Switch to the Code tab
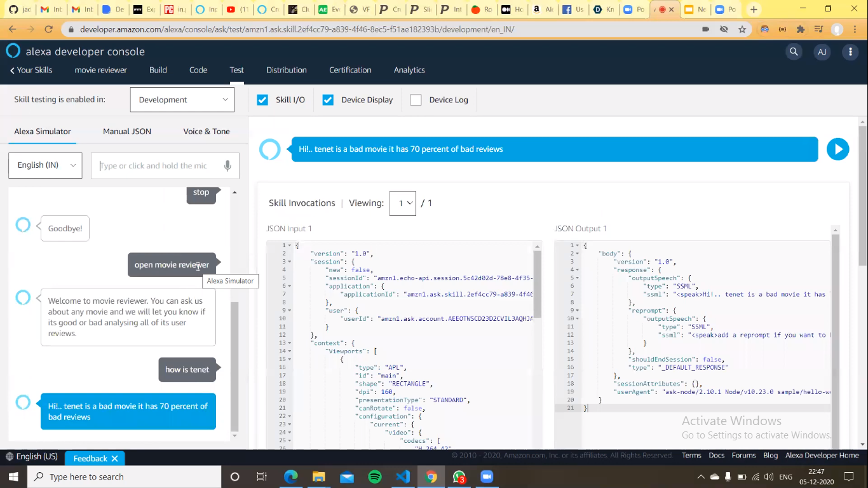The image size is (868, 488). tap(198, 70)
